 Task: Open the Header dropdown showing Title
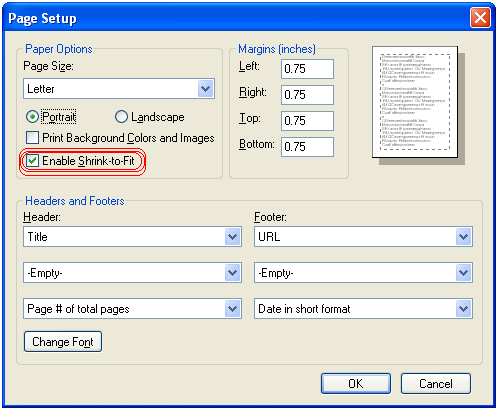132,237
